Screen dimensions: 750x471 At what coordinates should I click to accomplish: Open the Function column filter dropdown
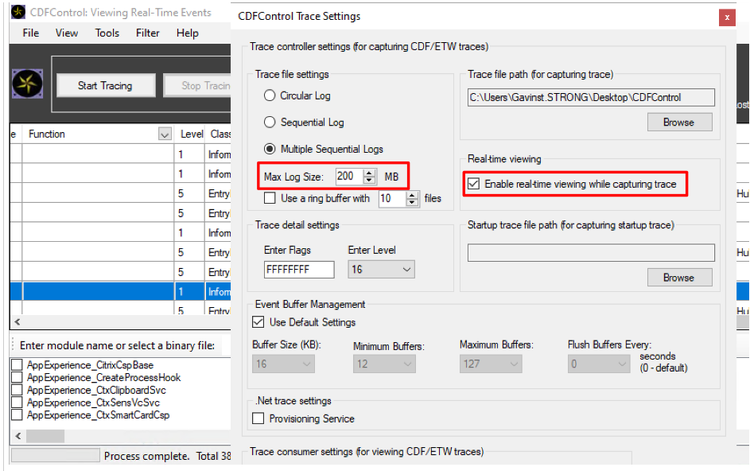coord(165,134)
